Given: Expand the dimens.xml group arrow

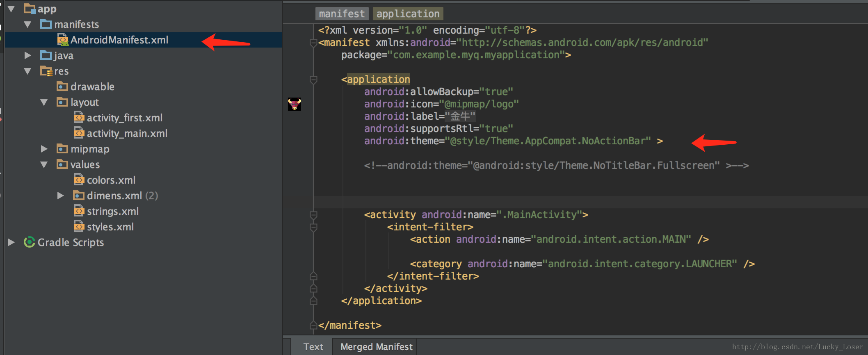Looking at the screenshot, I should (60, 196).
